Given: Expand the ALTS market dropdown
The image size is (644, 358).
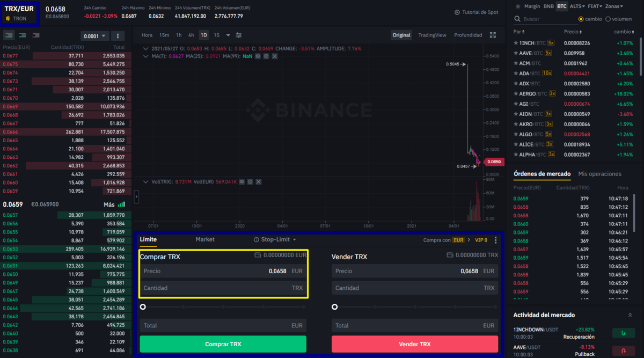Looking at the screenshot, I should 577,6.
